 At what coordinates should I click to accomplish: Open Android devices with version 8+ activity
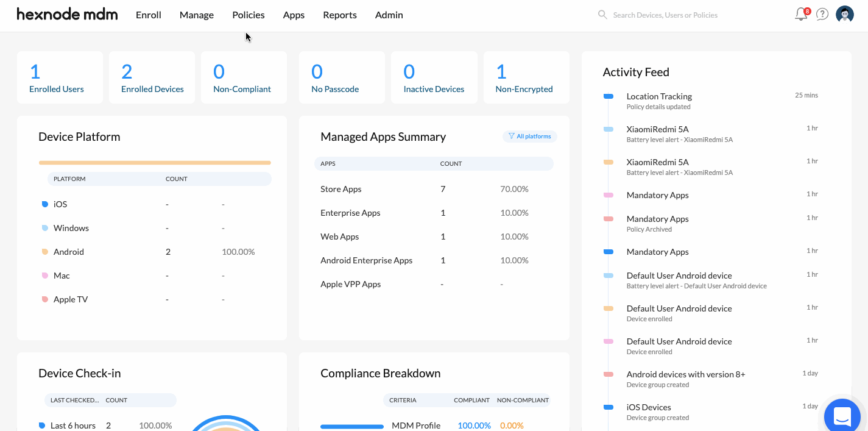[710, 379]
